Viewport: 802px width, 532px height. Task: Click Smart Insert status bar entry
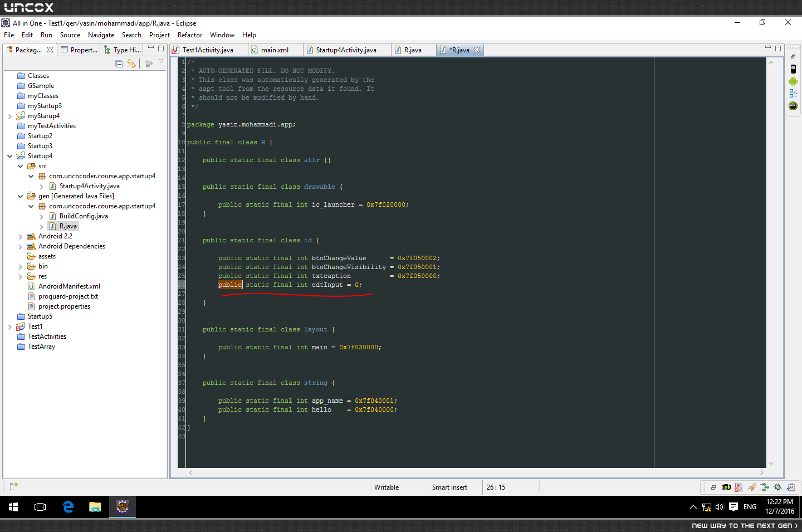pos(449,487)
